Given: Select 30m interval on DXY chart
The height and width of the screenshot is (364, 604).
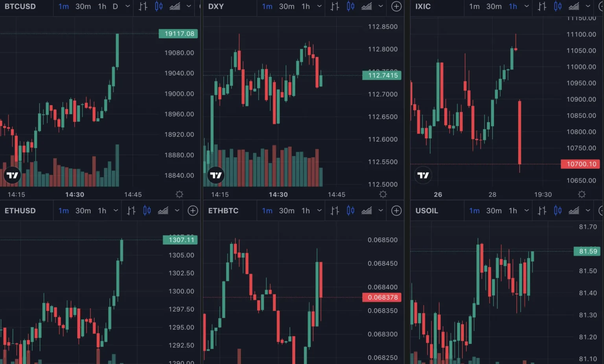Looking at the screenshot, I should pyautogui.click(x=287, y=6).
